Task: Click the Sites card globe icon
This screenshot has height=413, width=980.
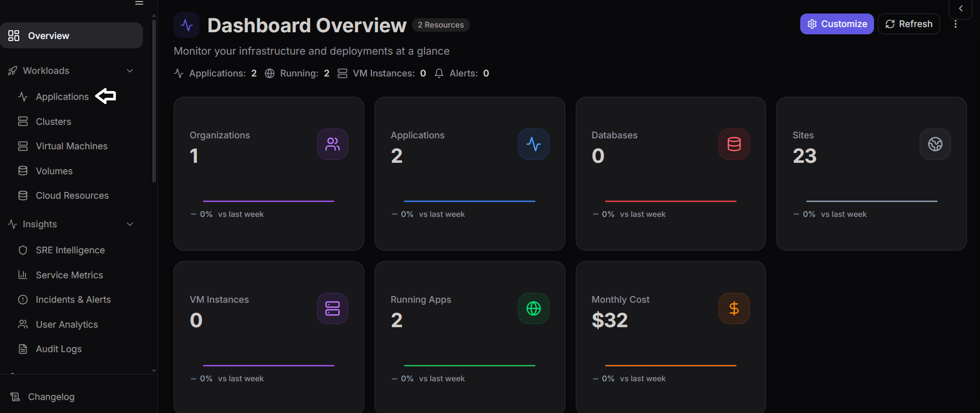Action: pyautogui.click(x=935, y=144)
